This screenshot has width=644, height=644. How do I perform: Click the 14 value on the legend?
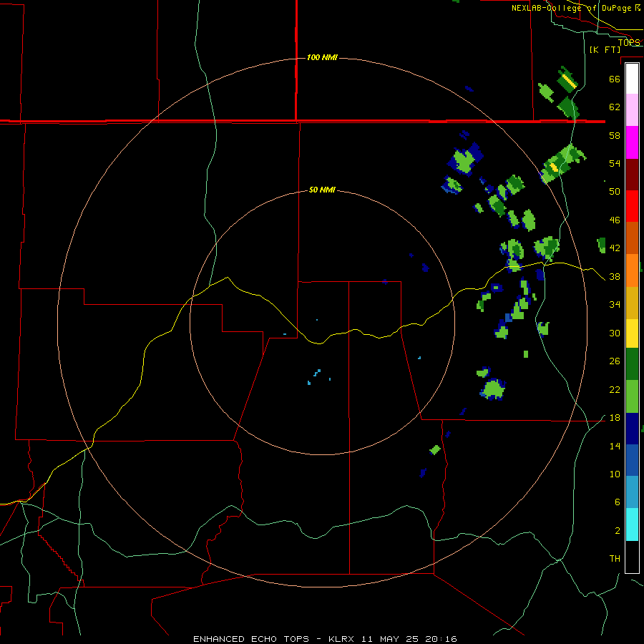pyautogui.click(x=615, y=447)
